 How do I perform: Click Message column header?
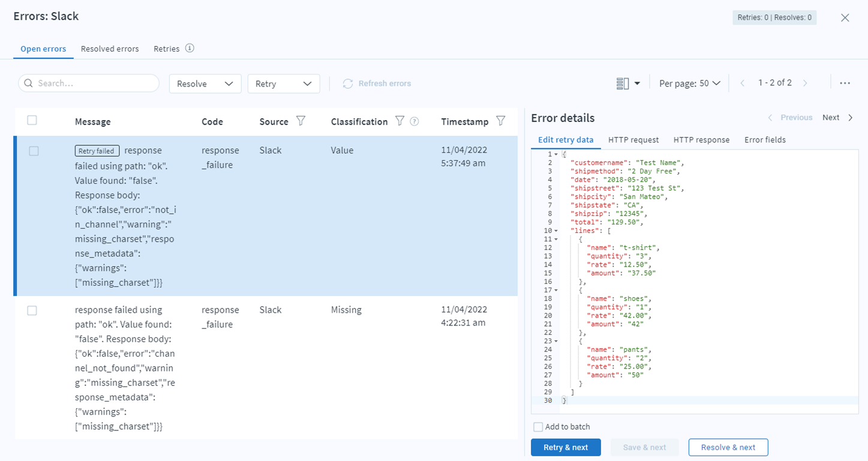click(93, 122)
